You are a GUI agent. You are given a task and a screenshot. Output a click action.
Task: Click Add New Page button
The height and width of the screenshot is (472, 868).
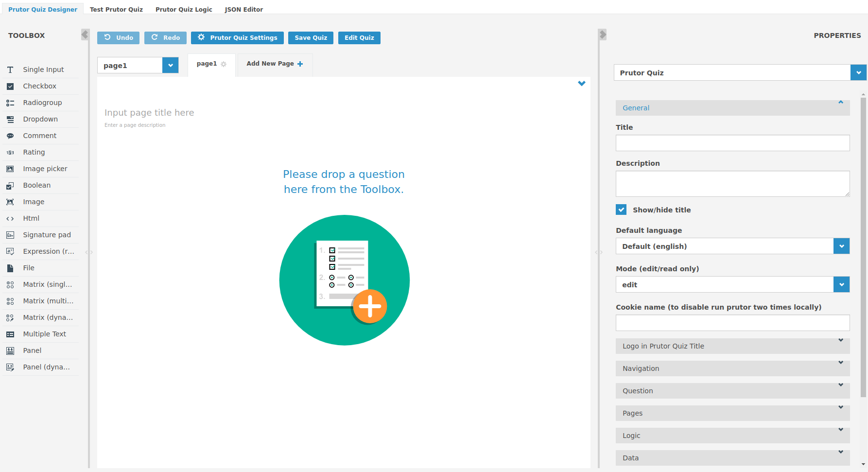[275, 64]
